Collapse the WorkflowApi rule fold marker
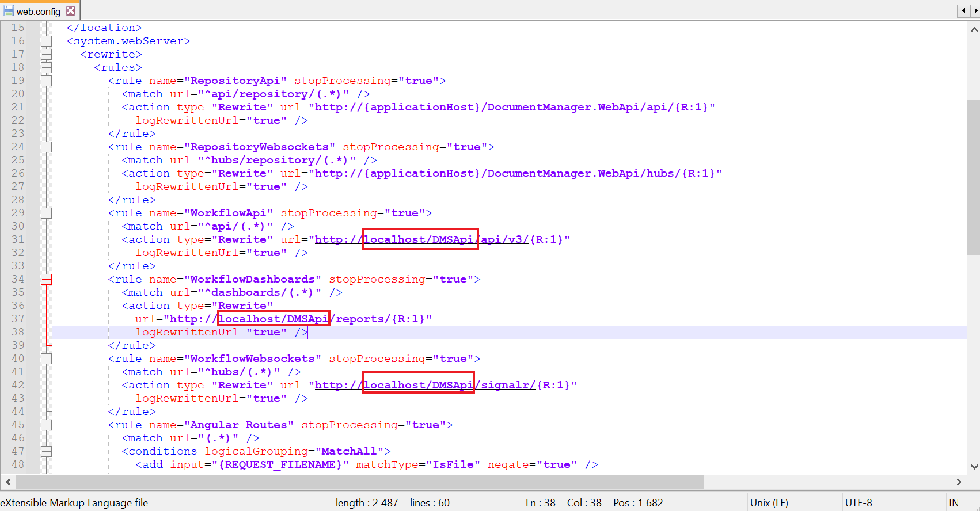980x511 pixels. (46, 213)
